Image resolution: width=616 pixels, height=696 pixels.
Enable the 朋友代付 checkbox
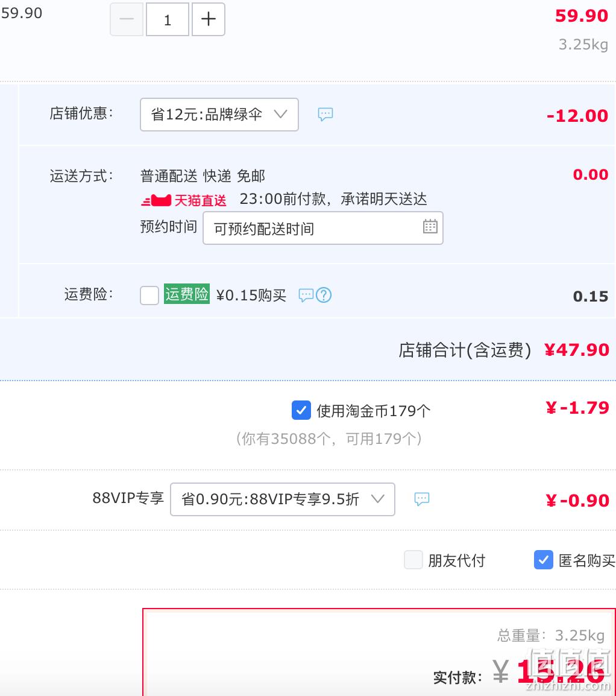413,560
